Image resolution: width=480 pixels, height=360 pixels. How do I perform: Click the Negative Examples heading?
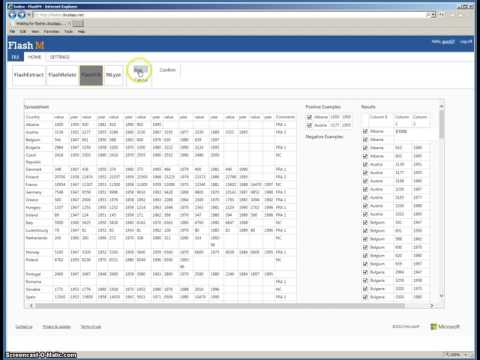coord(324,137)
